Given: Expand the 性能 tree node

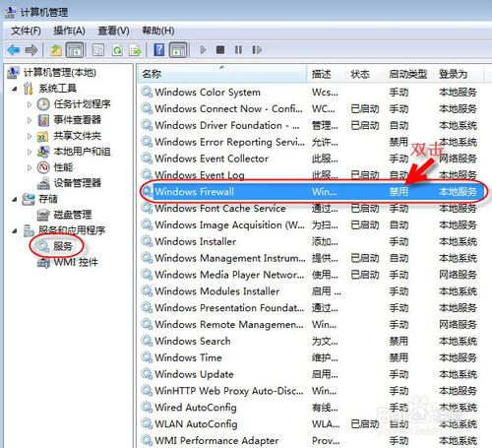Looking at the screenshot, I should [x=30, y=167].
